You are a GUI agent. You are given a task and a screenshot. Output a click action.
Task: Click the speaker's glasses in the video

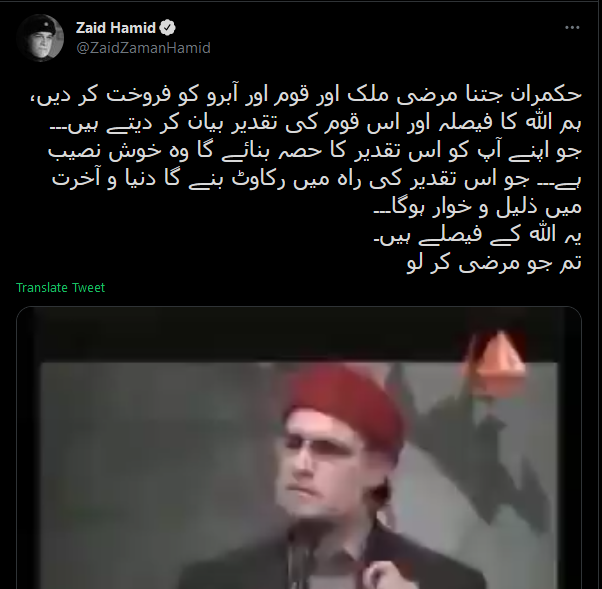tap(326, 448)
